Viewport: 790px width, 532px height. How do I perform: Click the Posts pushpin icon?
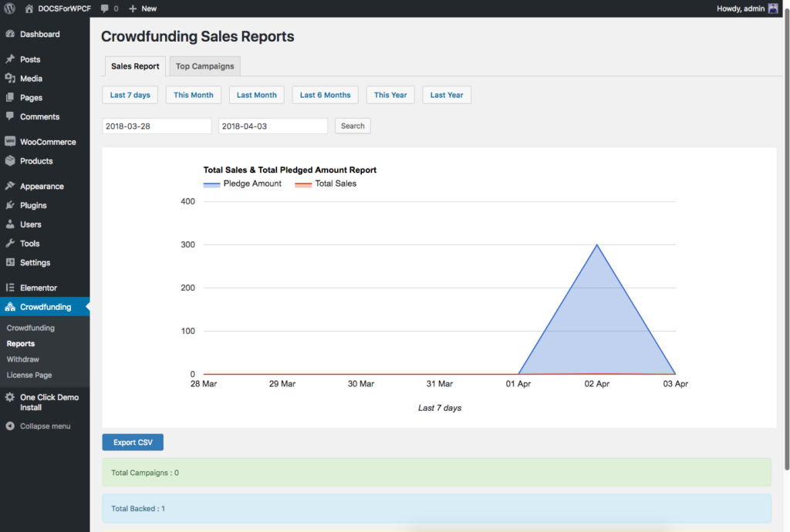[x=10, y=59]
